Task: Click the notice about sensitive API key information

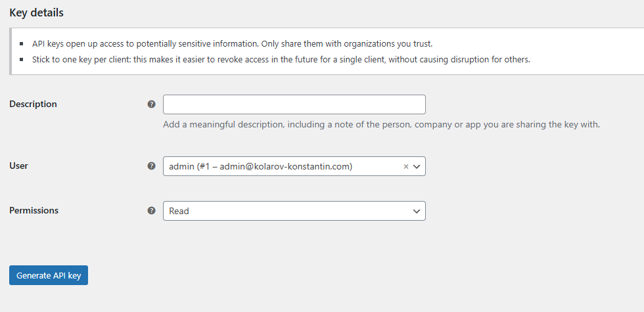Action: pyautogui.click(x=232, y=44)
